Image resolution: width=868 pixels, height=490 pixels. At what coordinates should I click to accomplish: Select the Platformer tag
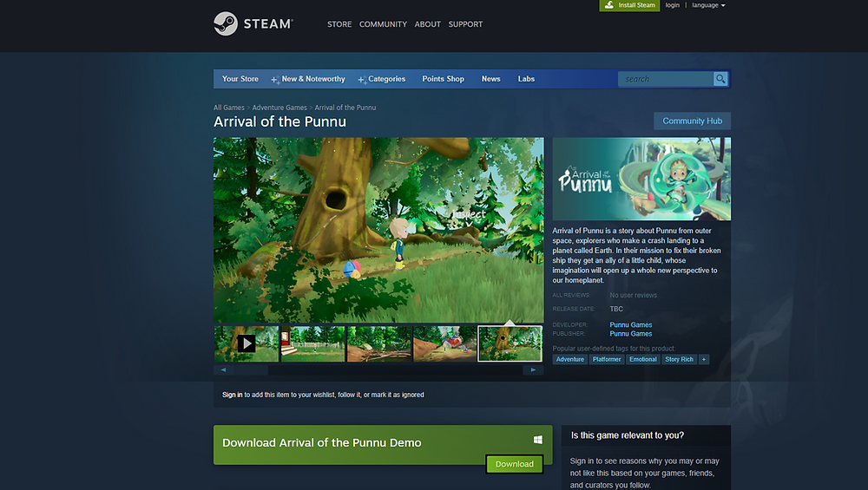coord(607,360)
